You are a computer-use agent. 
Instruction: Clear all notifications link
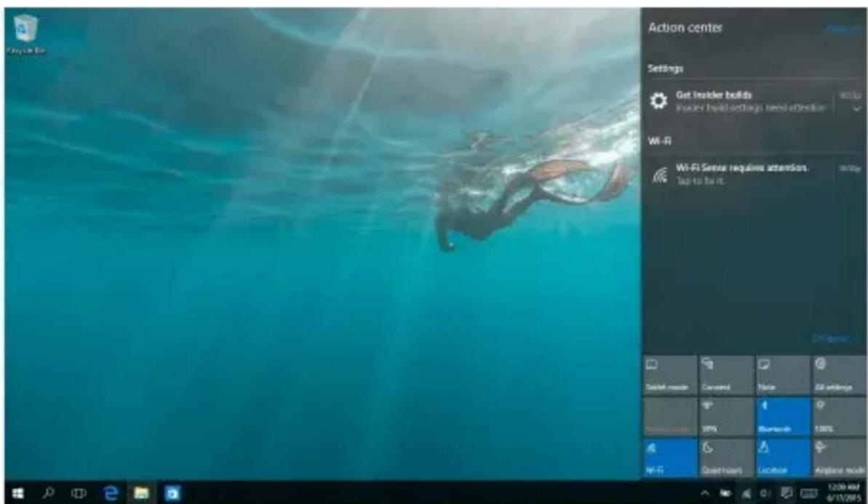tap(842, 29)
